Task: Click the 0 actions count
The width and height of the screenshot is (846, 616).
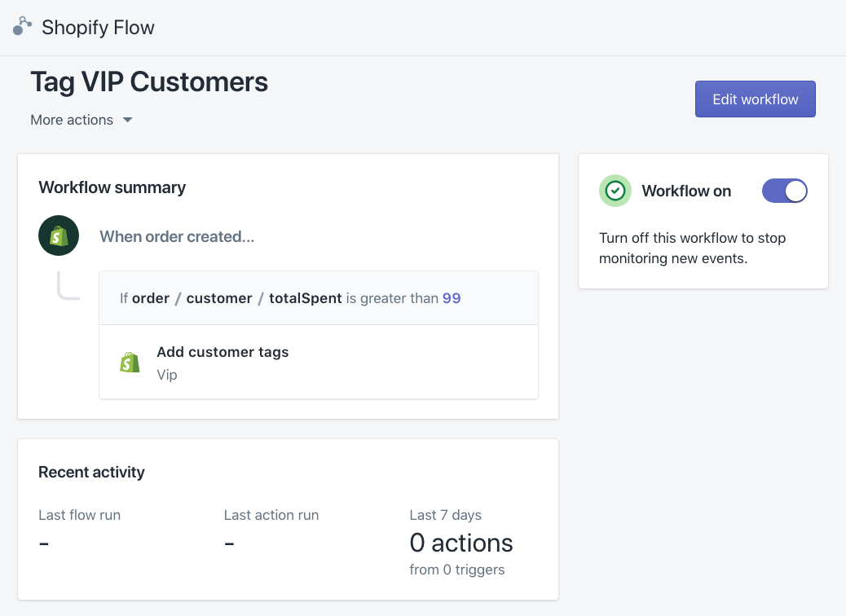Action: pos(461,543)
